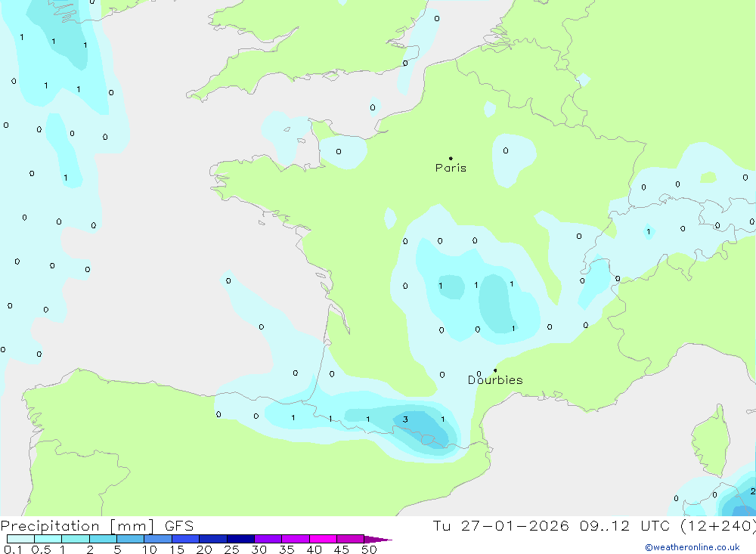Screen dimensions: 756x554
Task: Click the legend scale label 25
Action: tap(231, 549)
